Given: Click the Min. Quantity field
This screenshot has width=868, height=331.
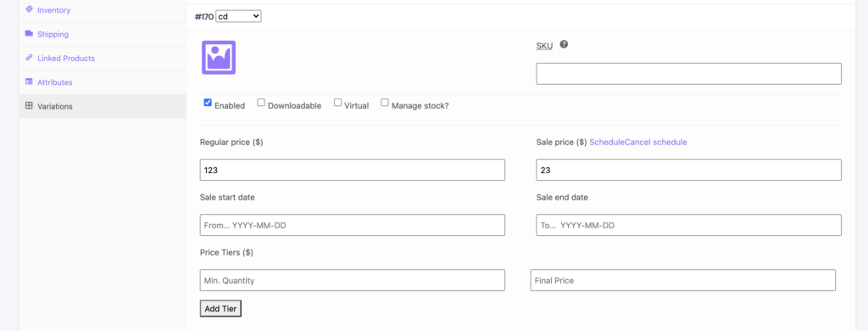Looking at the screenshot, I should [352, 280].
